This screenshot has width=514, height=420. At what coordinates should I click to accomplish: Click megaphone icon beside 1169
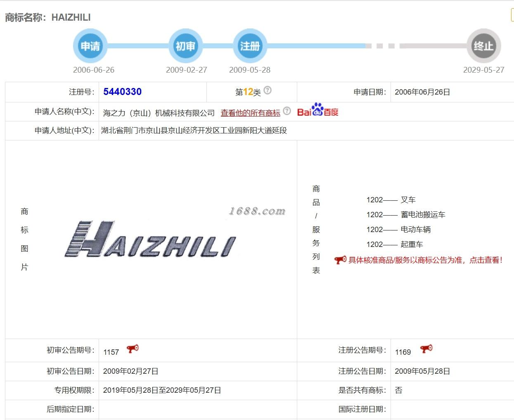pos(426,349)
